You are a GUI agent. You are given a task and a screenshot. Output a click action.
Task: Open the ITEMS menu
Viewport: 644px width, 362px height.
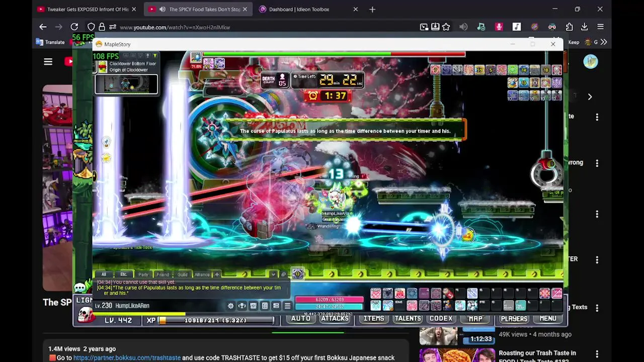(374, 319)
